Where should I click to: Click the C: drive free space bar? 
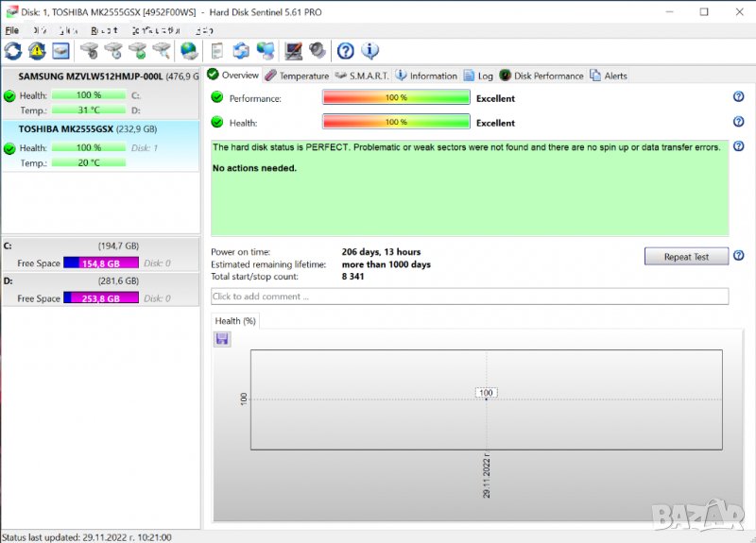tap(101, 263)
